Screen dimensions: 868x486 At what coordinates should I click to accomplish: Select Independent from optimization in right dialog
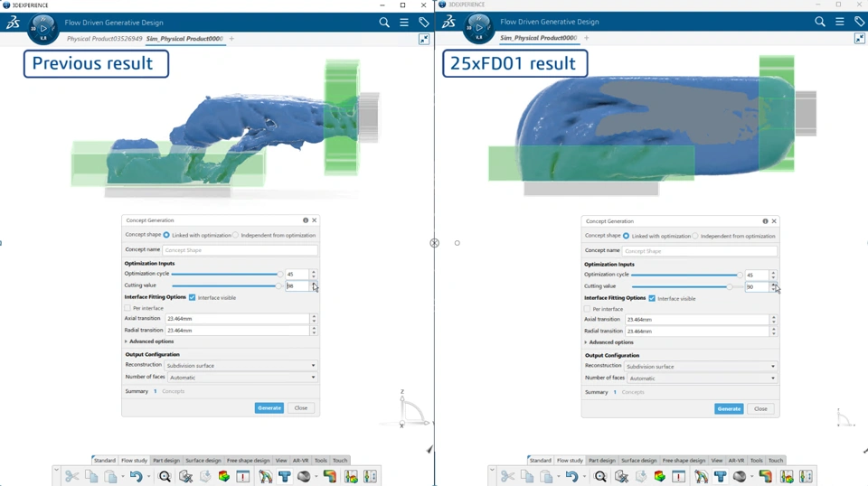(695, 236)
